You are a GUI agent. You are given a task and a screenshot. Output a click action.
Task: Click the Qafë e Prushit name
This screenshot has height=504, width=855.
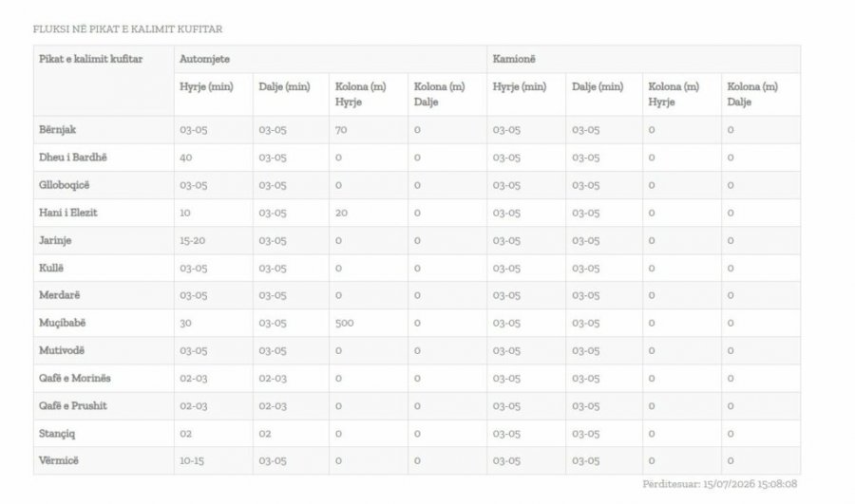(72, 406)
